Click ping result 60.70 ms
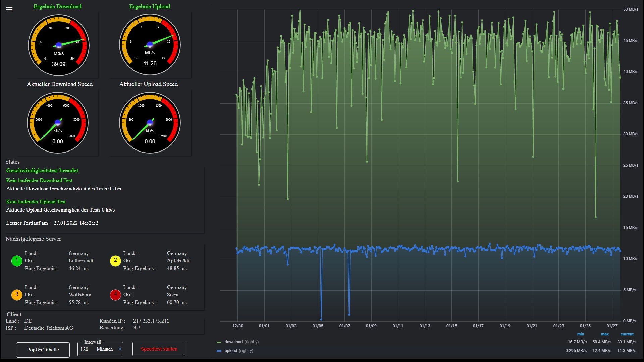The height and width of the screenshot is (362, 644). (x=177, y=302)
